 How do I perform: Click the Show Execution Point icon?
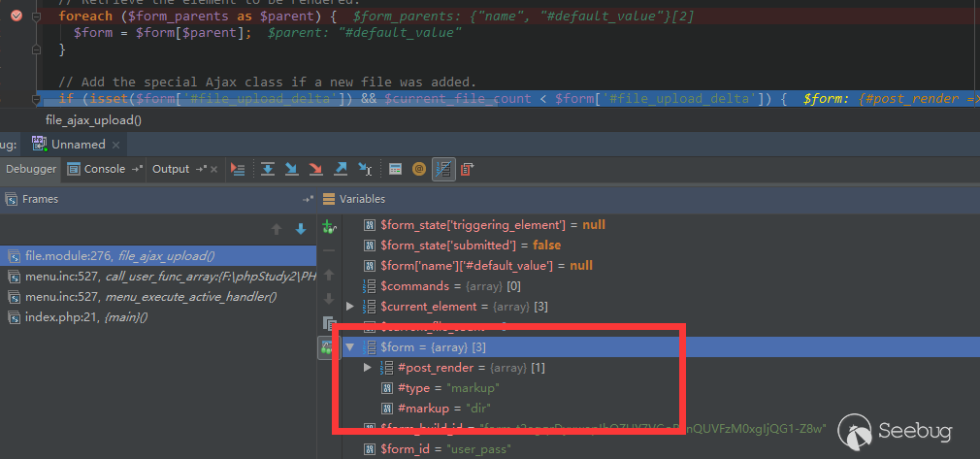pos(238,169)
